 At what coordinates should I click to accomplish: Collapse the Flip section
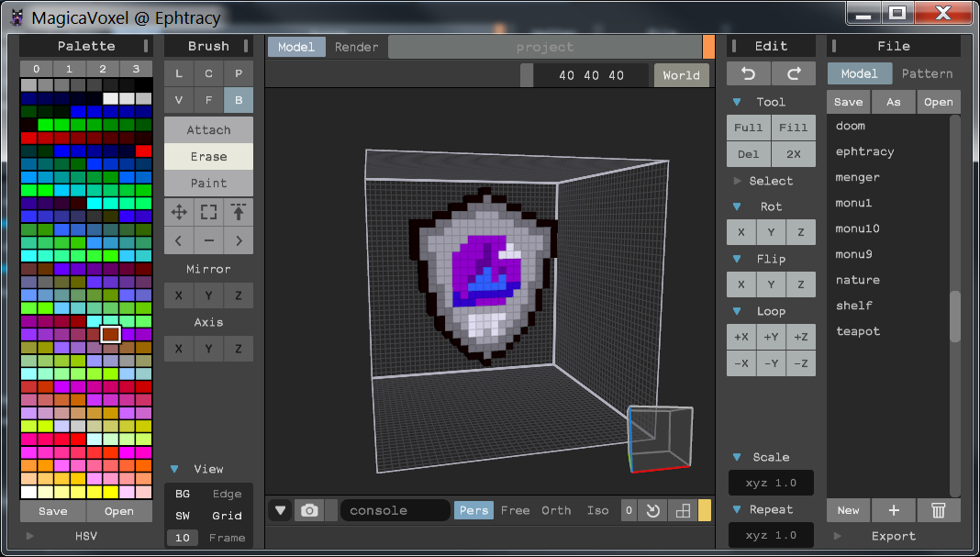pyautogui.click(x=737, y=259)
